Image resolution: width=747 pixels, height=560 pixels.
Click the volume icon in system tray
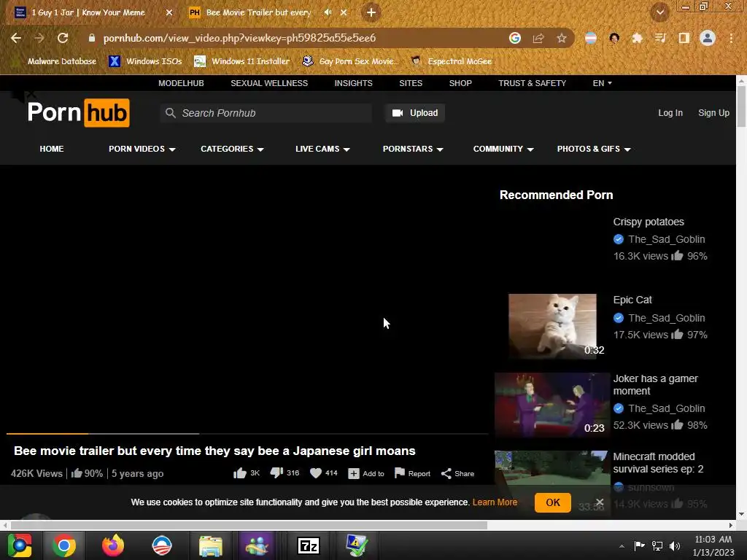click(675, 545)
